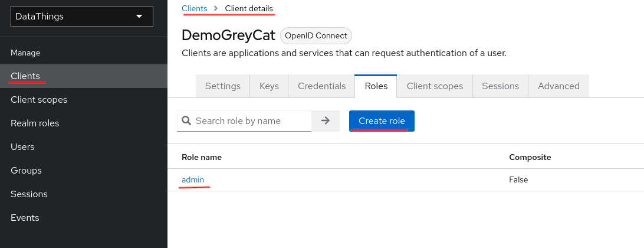Switch to the Advanced tab
Screen dimensions: 644x248
tap(558, 86)
